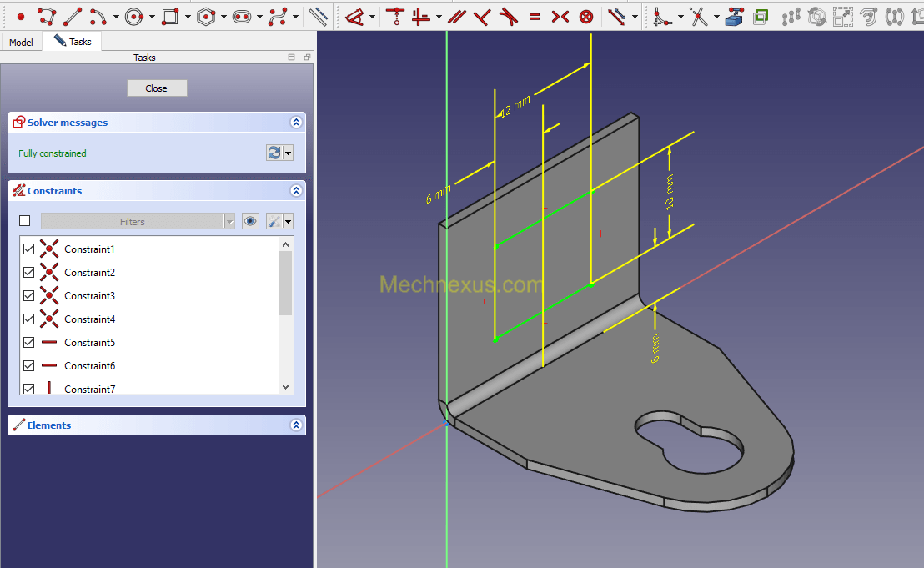924x568 pixels.
Task: Pick the Create Line tool
Action: (73, 16)
